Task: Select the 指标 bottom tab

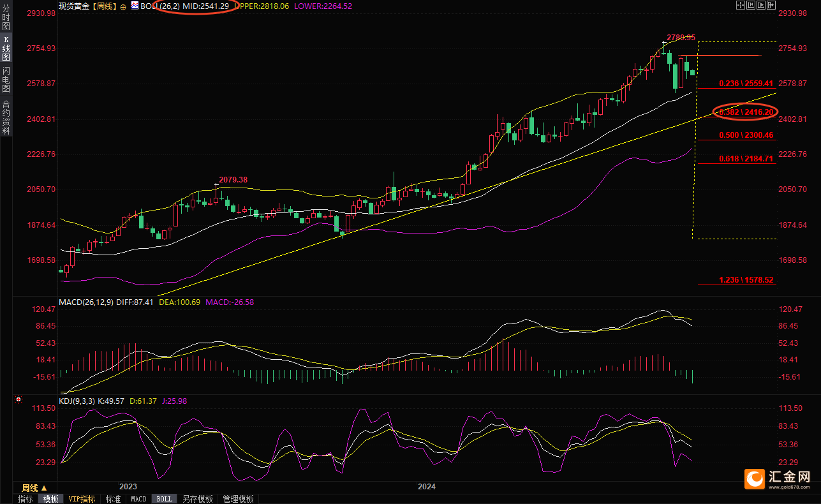Action: tap(26, 499)
